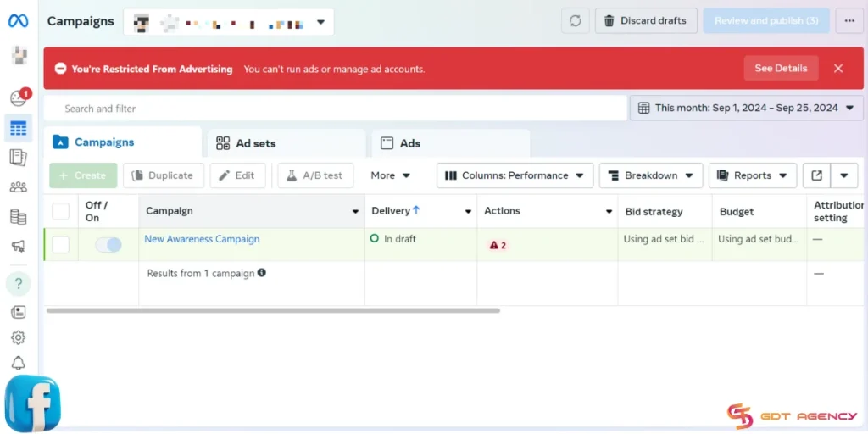
Task: Click the Discard drafts button
Action: 646,21
